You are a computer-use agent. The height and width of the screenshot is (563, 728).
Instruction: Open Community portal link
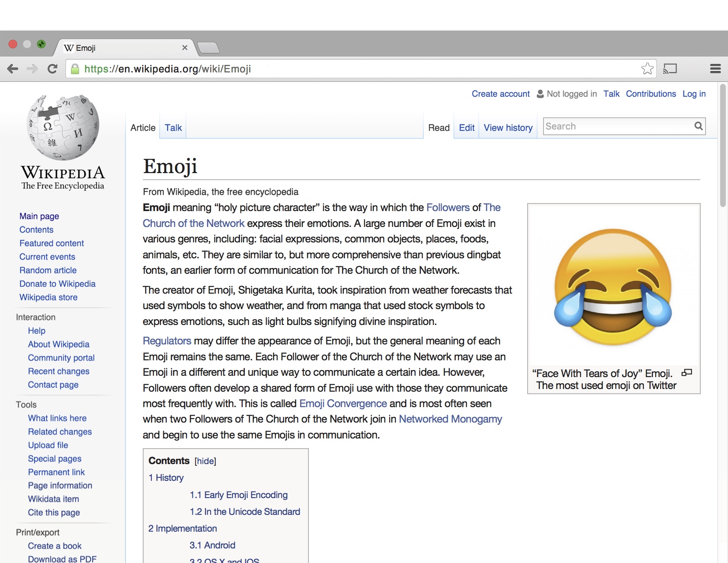pos(61,358)
